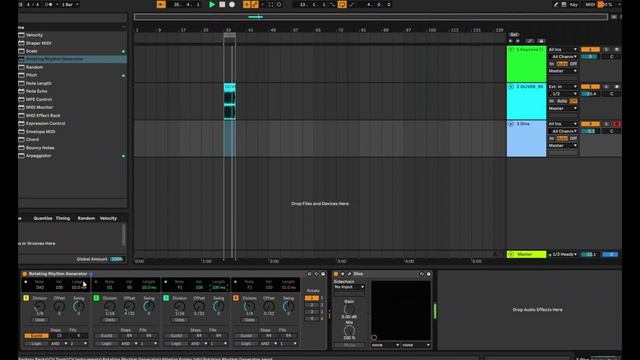Open Diva track Master output dropdown

[563, 146]
